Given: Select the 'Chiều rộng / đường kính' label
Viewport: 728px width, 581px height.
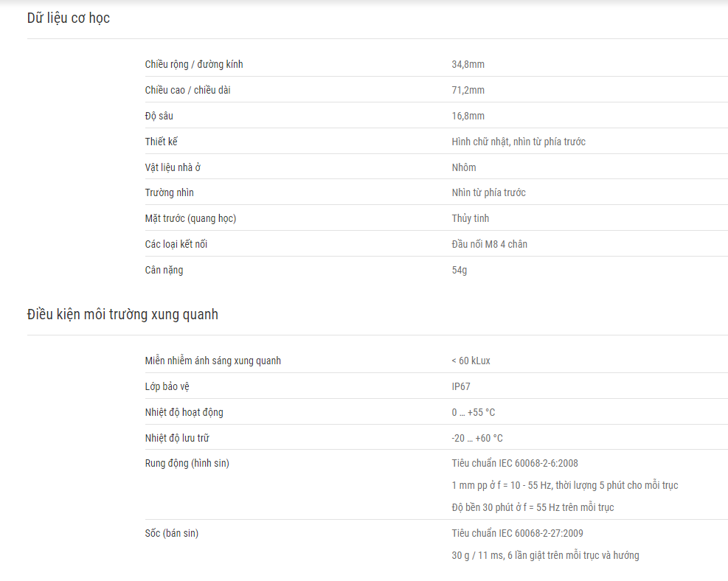Looking at the screenshot, I should [193, 64].
